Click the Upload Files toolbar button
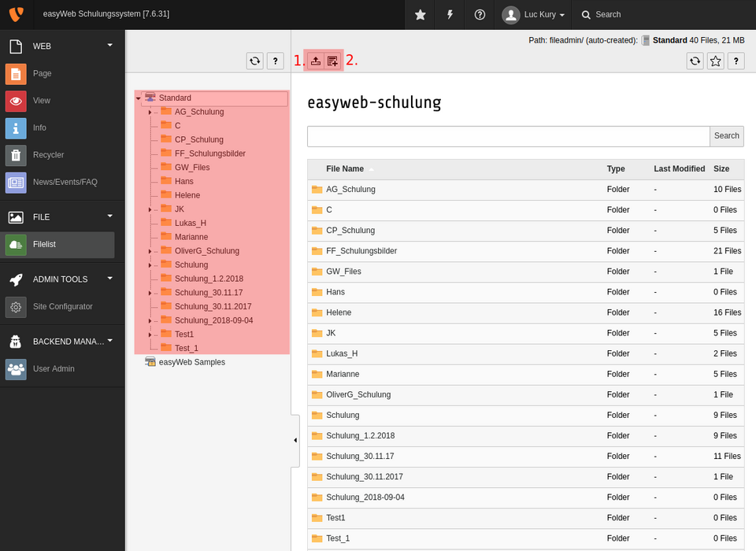The width and height of the screenshot is (756, 551). (x=315, y=61)
